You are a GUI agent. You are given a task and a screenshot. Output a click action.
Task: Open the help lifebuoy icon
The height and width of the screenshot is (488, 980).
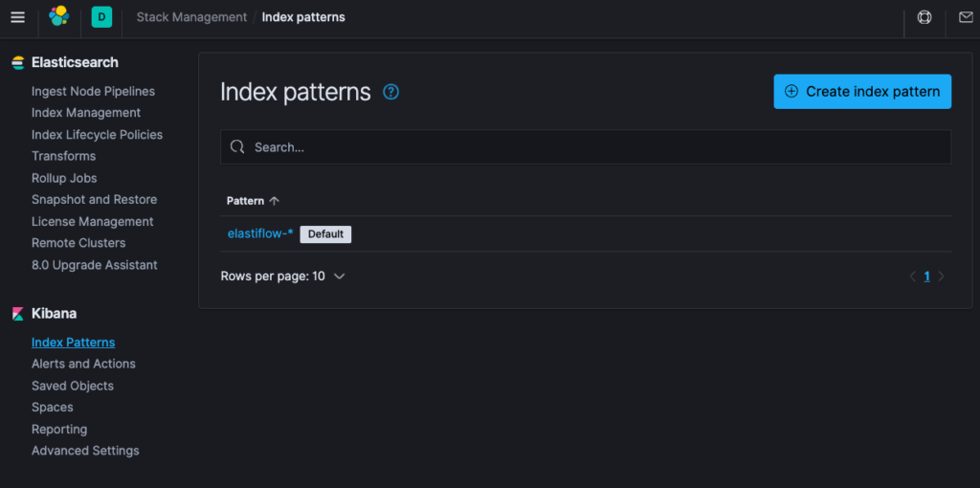point(924,17)
